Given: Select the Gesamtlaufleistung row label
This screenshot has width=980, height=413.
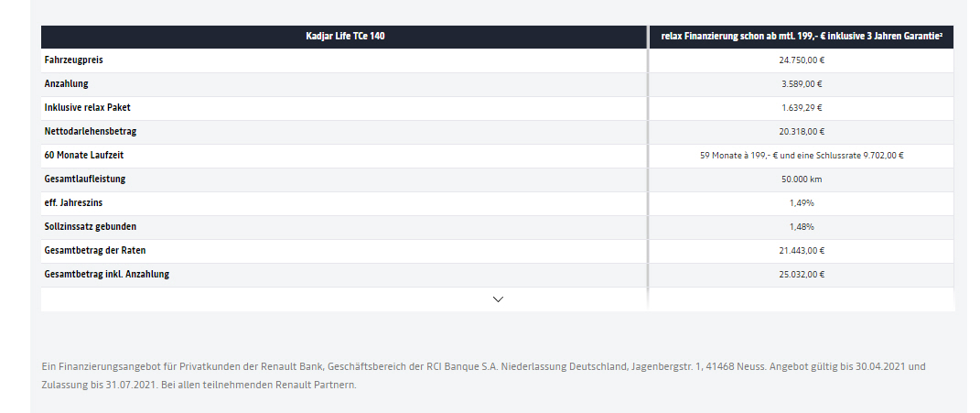Looking at the screenshot, I should (x=85, y=179).
